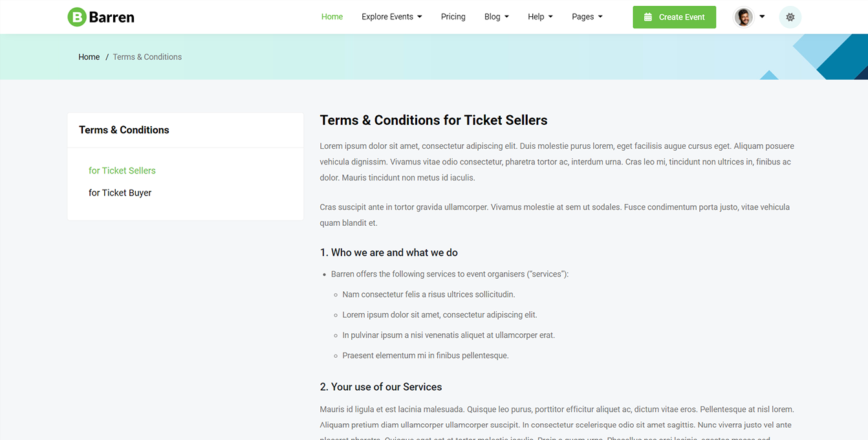Click the Terms & Conditions sidebar heading
The image size is (868, 440).
[x=124, y=130]
